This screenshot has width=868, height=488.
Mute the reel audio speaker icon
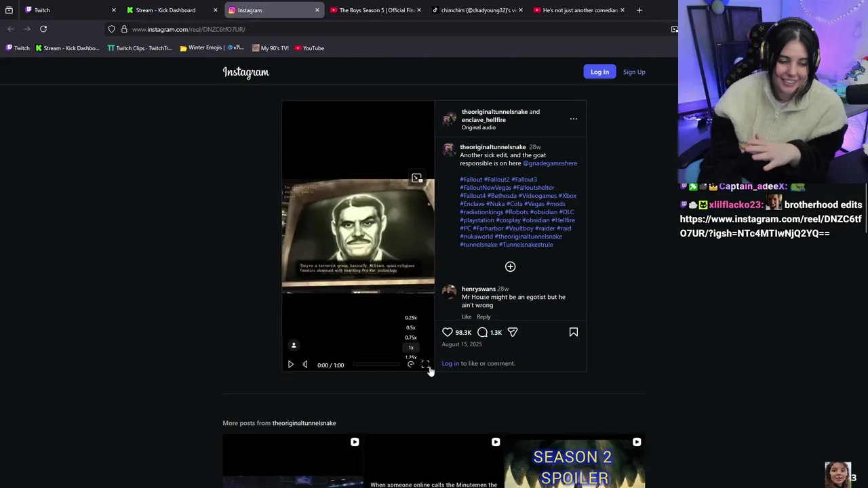point(305,365)
